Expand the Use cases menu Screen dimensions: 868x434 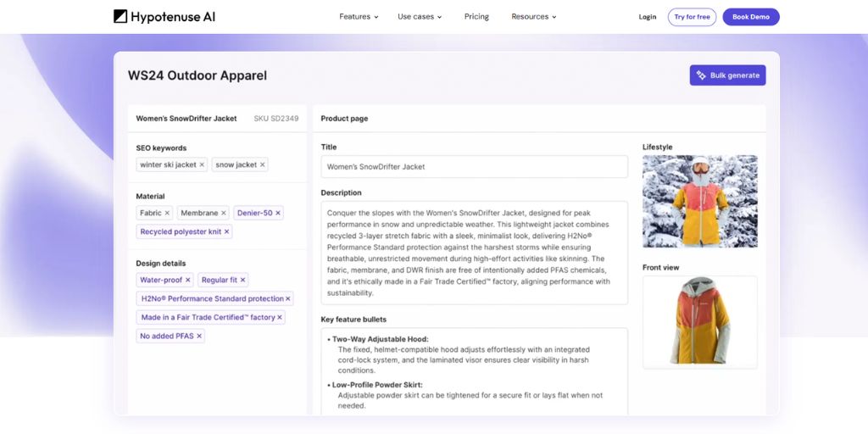(x=420, y=17)
